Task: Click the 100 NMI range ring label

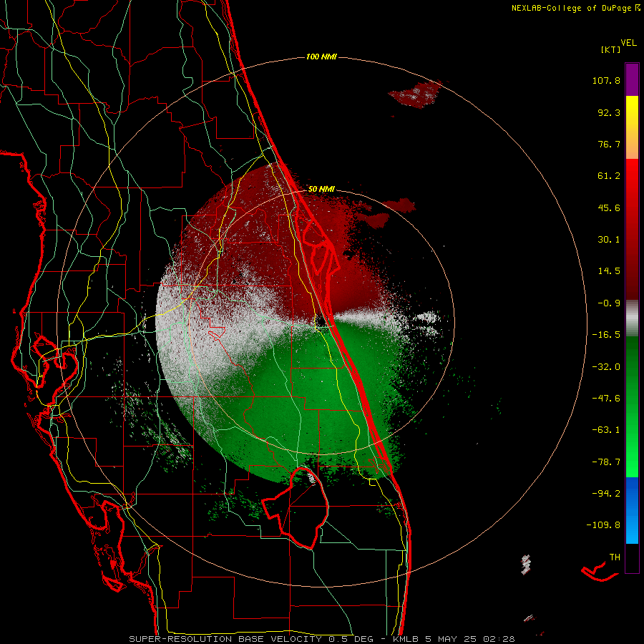Action: pyautogui.click(x=321, y=57)
